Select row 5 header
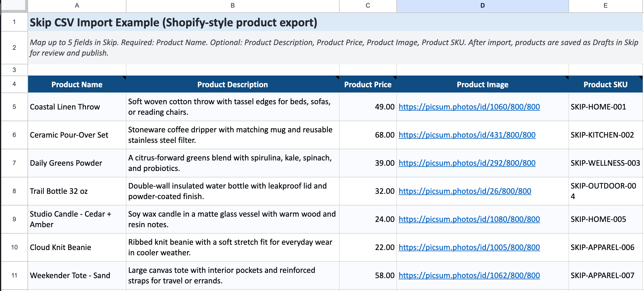Viewport: 644px width, 291px height. (13, 107)
